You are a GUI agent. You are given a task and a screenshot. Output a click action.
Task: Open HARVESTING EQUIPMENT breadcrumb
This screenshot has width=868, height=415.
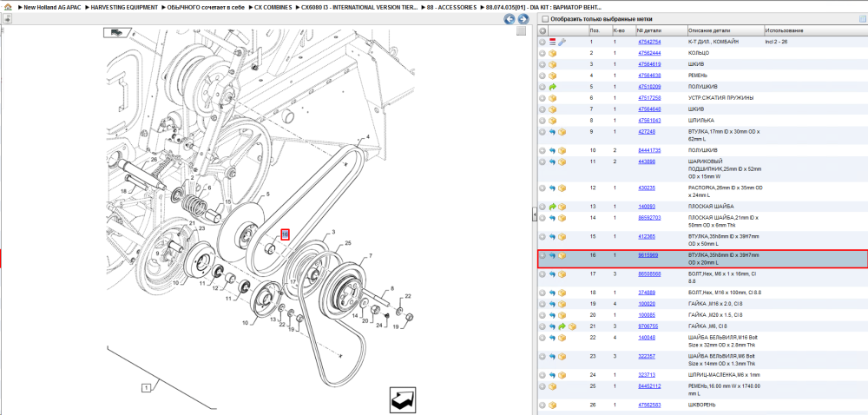tap(126, 7)
